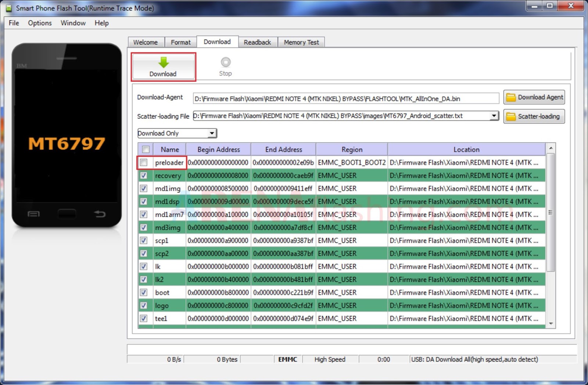This screenshot has width=588, height=385.
Task: Uncheck the boot partition checkbox
Action: click(x=144, y=292)
